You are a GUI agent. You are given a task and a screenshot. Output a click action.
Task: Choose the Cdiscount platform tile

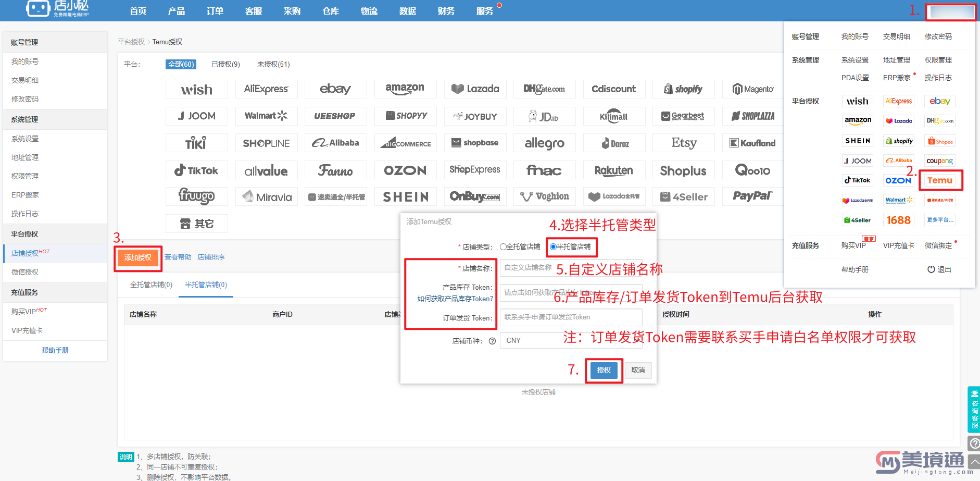click(x=614, y=89)
